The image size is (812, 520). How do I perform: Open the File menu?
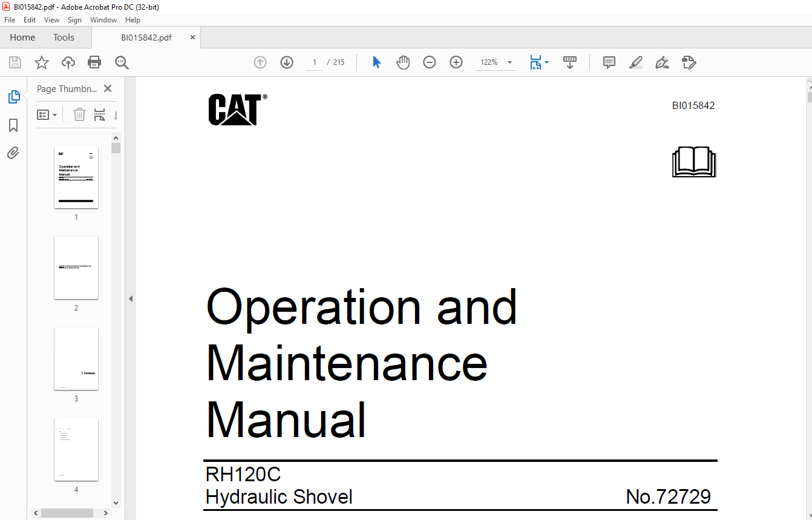pos(10,20)
